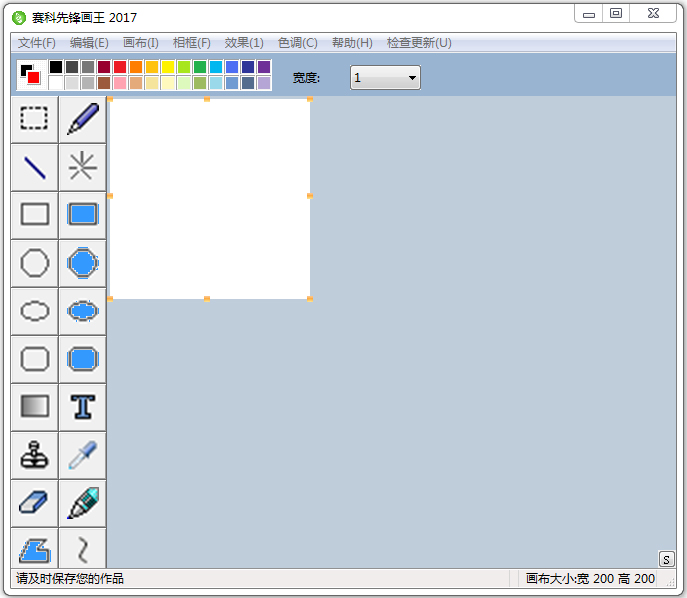Click the 宽度 label
The height and width of the screenshot is (598, 687).
coord(306,78)
